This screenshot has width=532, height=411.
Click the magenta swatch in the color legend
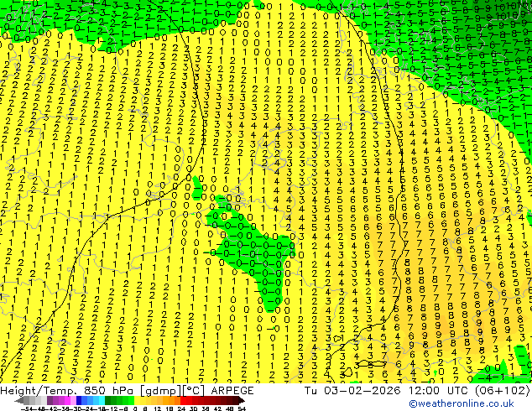pyautogui.click(x=67, y=401)
